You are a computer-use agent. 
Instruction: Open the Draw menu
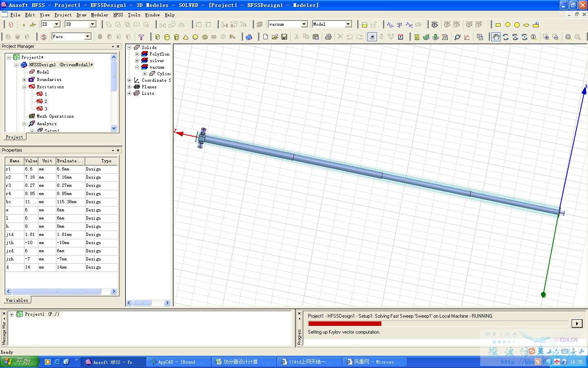[81, 15]
